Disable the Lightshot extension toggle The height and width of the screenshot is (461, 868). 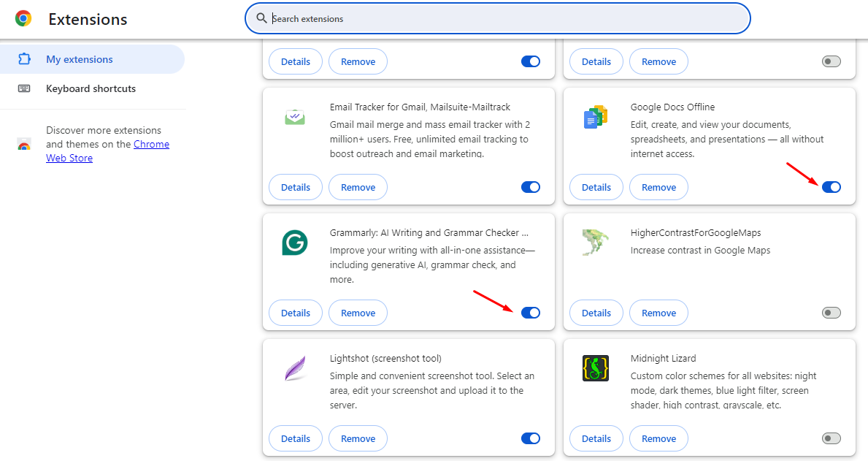[x=531, y=438]
